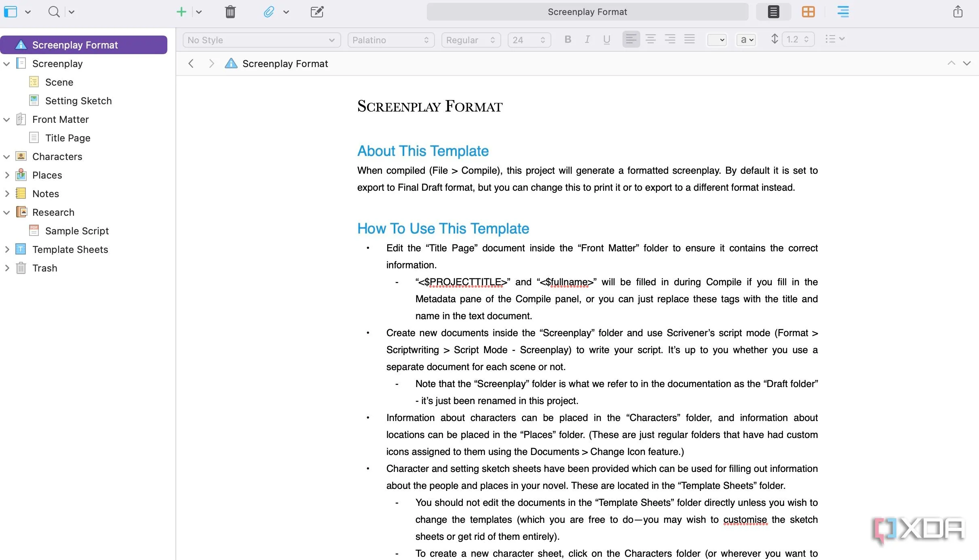Open the list style dropdown
Viewport: 979px width, 560px height.
click(x=835, y=39)
